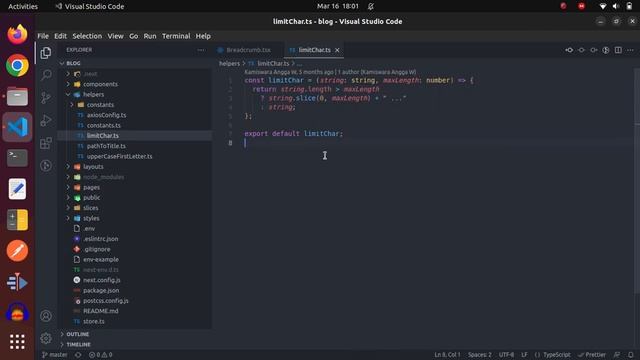Image resolution: width=640 pixels, height=360 pixels.
Task: Expand the styles folder
Action: (91, 218)
